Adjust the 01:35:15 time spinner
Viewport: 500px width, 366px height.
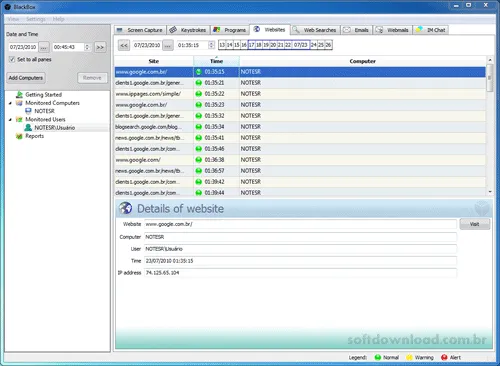pos(211,45)
